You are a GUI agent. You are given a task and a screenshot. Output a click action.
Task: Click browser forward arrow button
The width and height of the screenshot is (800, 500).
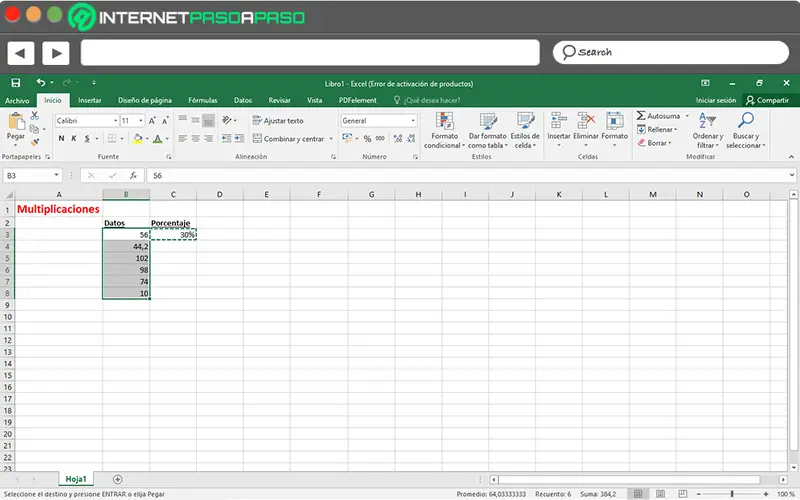pyautogui.click(x=56, y=53)
